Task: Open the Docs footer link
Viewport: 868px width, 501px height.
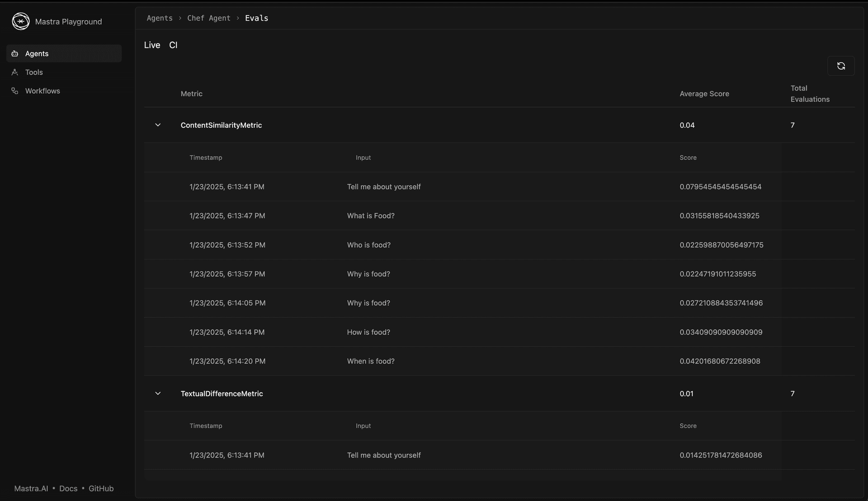Action: [68, 488]
